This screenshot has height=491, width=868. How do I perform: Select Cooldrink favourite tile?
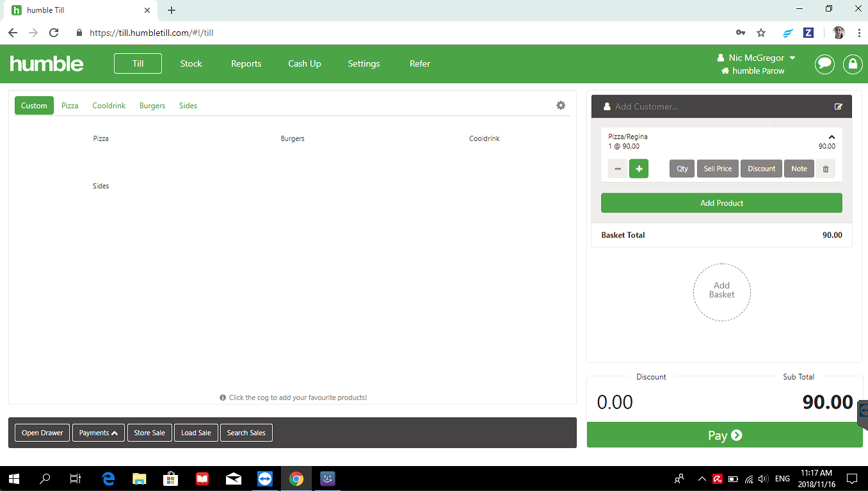pos(485,138)
